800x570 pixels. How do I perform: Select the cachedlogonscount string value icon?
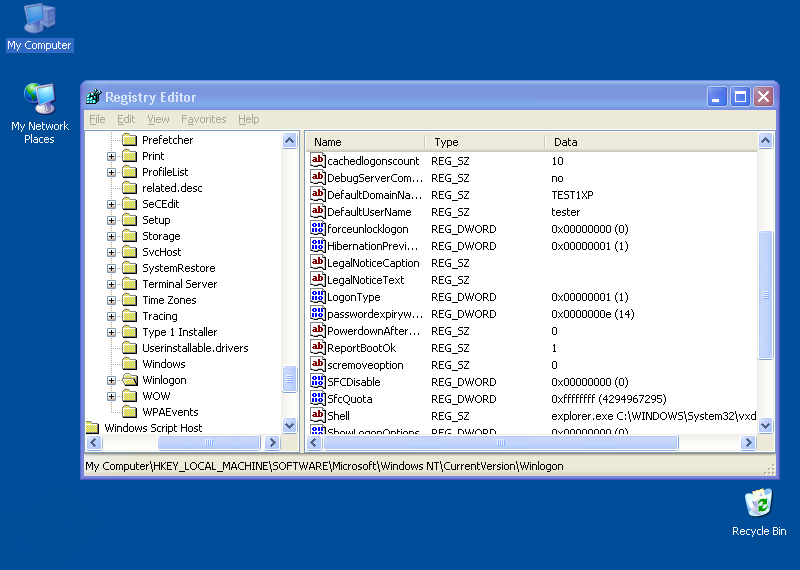[317, 160]
